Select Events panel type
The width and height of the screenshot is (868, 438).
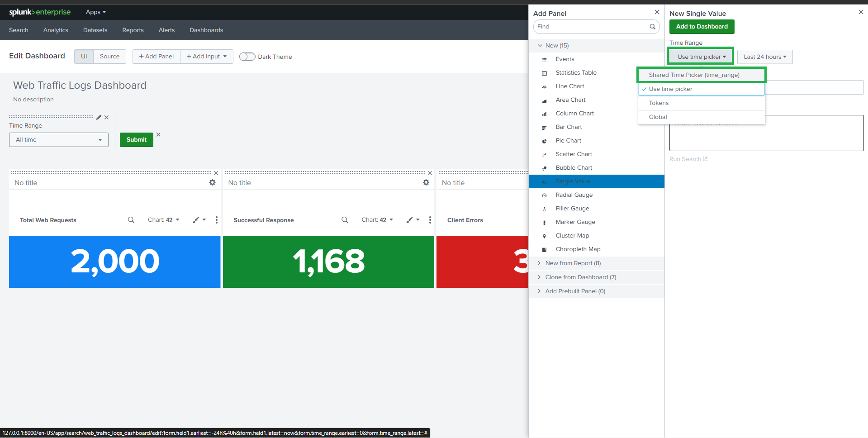coord(597,59)
